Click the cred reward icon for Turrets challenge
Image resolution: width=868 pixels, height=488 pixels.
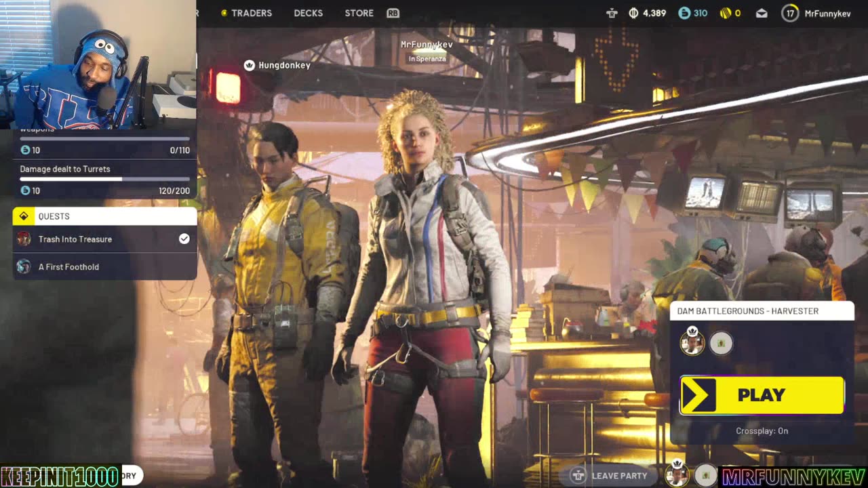point(25,191)
